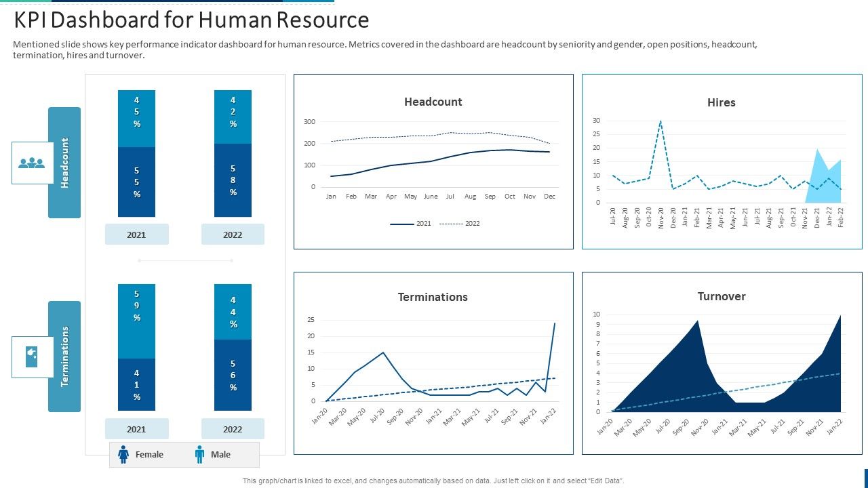
Task: Click the Male legend label
Action: 220,455
